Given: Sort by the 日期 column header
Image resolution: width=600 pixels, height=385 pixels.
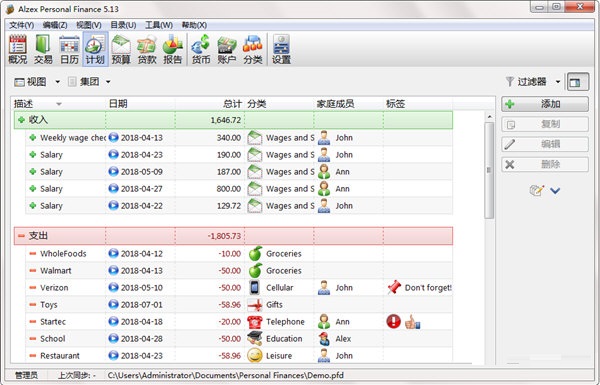Looking at the screenshot, I should coord(140,104).
